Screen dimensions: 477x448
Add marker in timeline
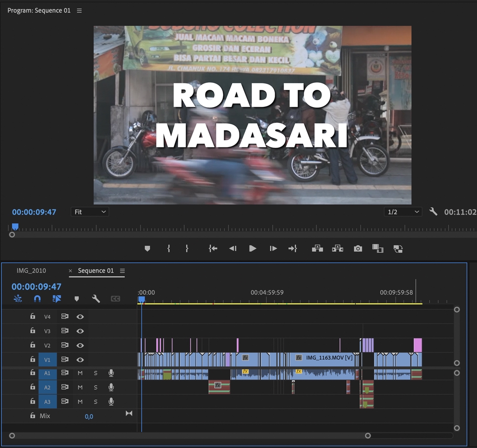[77, 299]
